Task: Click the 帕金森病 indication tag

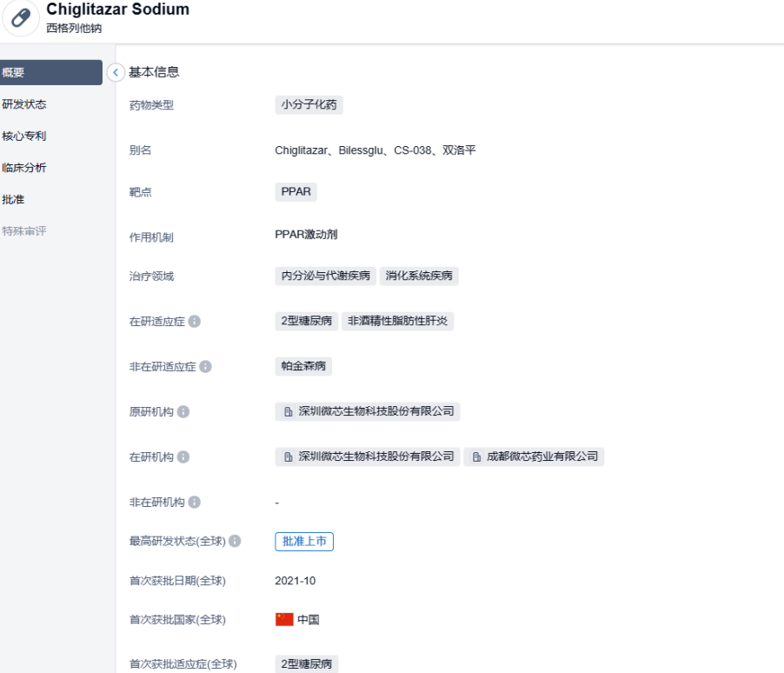Action: 303,367
